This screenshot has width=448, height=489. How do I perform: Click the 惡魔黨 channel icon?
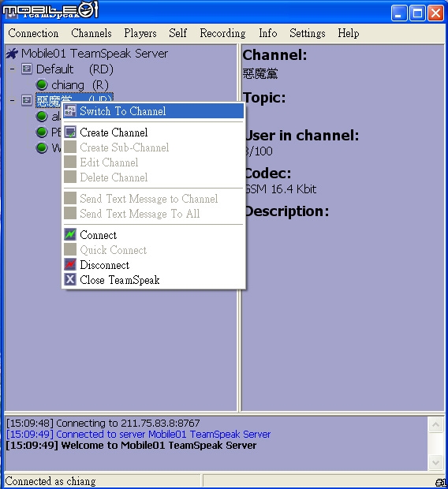[x=27, y=100]
